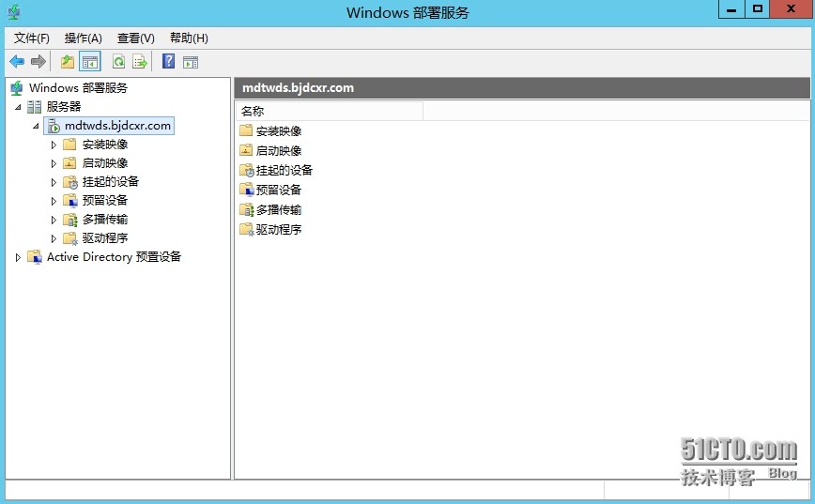Expand the 驱动程序 tree node

click(x=54, y=239)
